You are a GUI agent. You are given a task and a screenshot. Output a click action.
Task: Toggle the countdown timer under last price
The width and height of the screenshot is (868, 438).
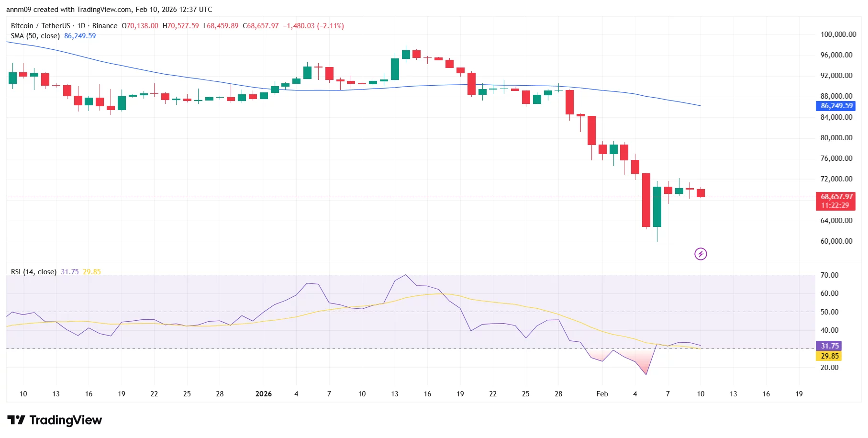[835, 205]
